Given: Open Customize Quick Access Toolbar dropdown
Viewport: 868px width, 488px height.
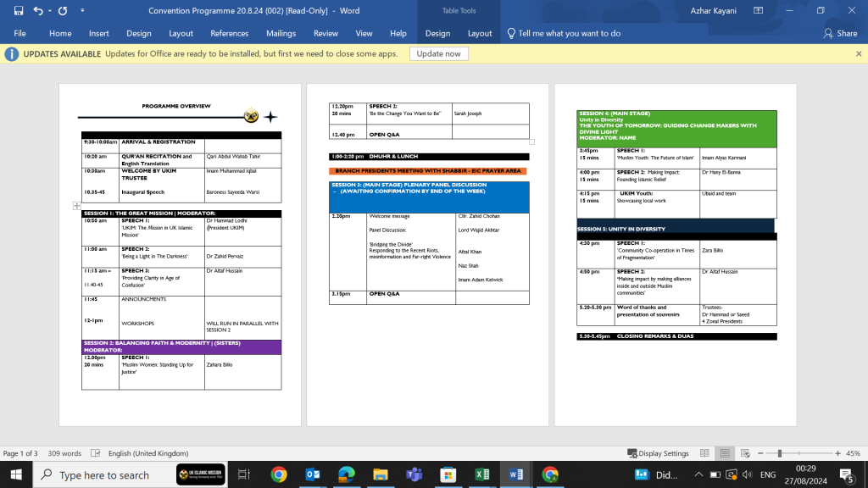Looking at the screenshot, I should (82, 11).
